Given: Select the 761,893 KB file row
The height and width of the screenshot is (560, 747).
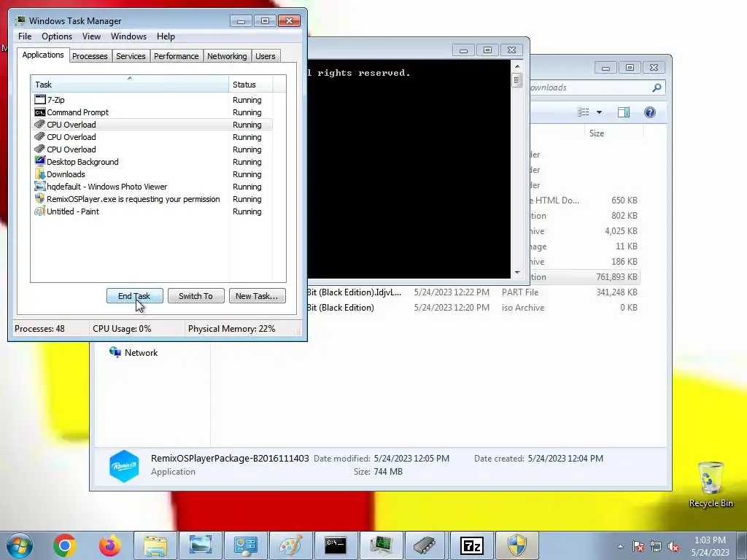Looking at the screenshot, I should point(584,276).
